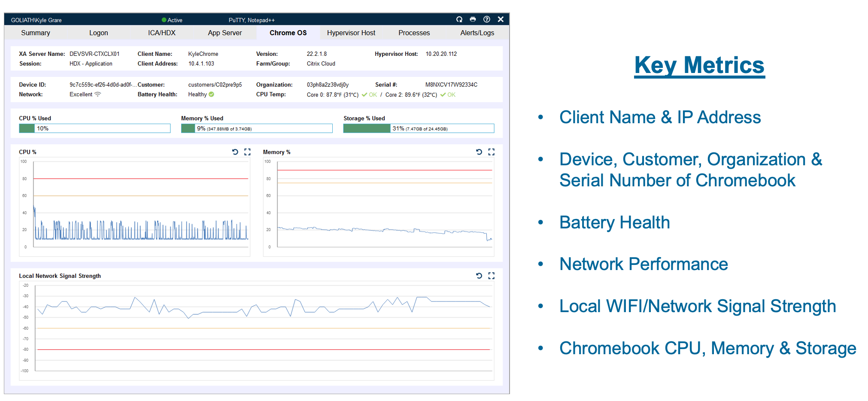Screen dimensions: 868x401
Task: Click the WiFi signal icon next to Excellent
Action: pyautogui.click(x=98, y=94)
